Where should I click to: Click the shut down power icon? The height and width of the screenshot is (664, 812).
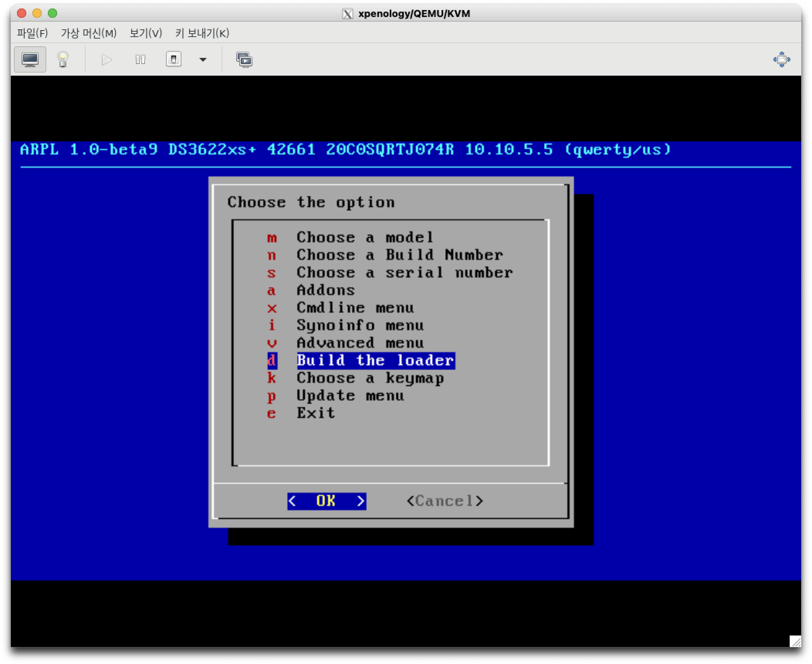click(x=174, y=59)
